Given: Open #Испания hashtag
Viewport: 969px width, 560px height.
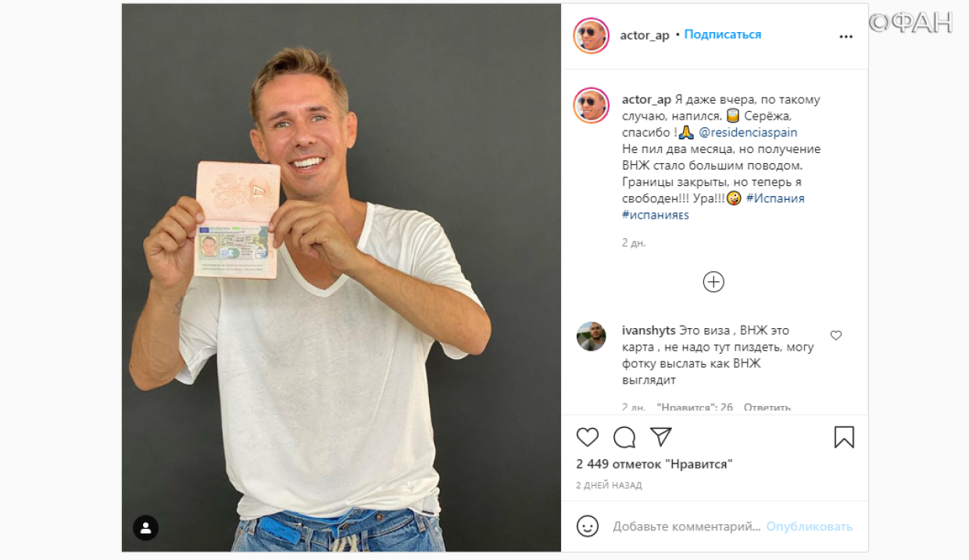Looking at the screenshot, I should tap(775, 198).
